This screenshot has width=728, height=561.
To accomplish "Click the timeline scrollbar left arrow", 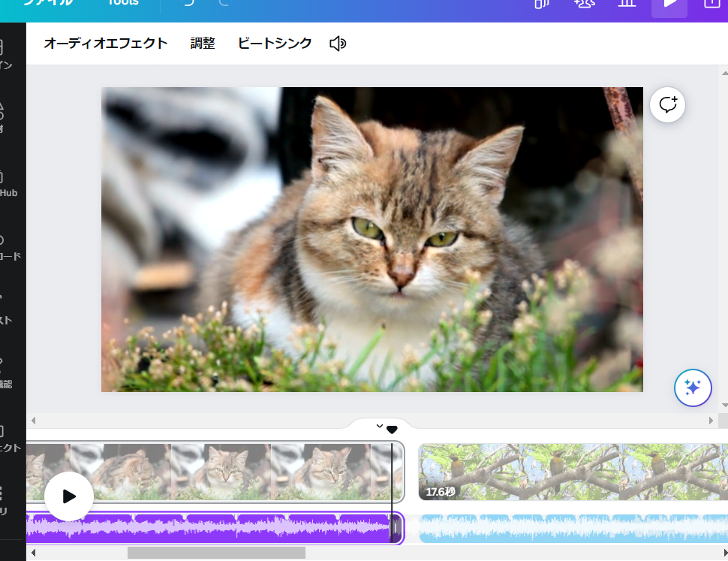I will pos(34,553).
